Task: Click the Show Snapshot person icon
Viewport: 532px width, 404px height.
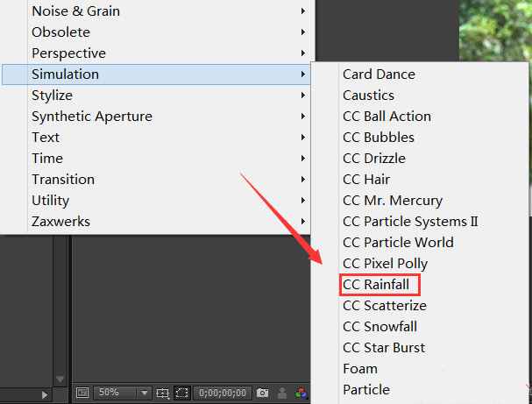Action: (x=282, y=393)
